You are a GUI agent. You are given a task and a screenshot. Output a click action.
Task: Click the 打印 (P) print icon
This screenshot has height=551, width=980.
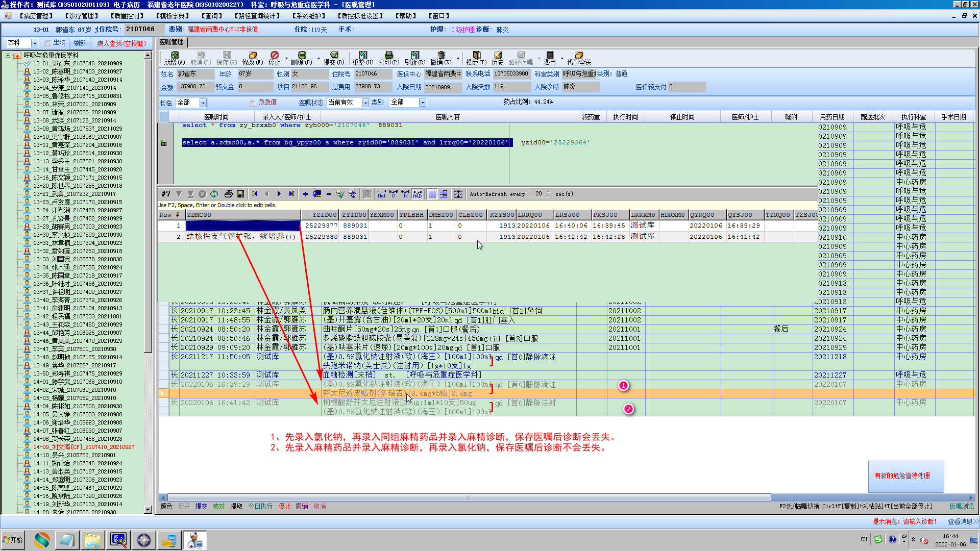(388, 55)
